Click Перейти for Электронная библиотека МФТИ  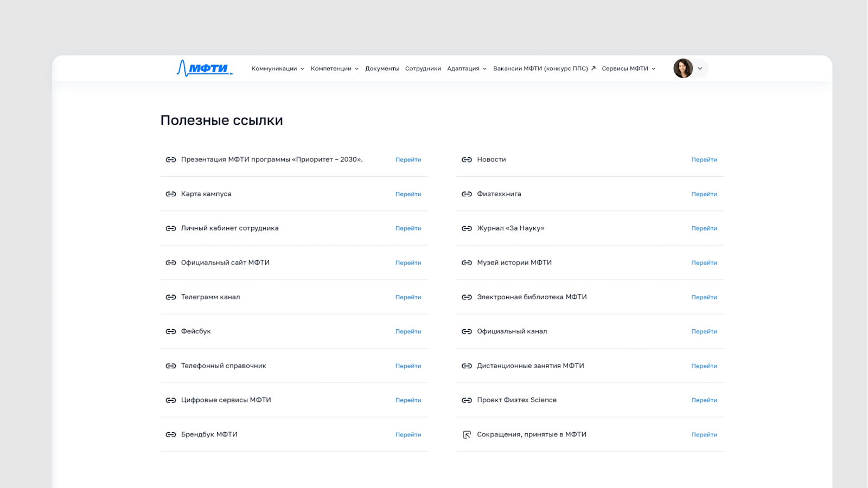[x=704, y=297]
